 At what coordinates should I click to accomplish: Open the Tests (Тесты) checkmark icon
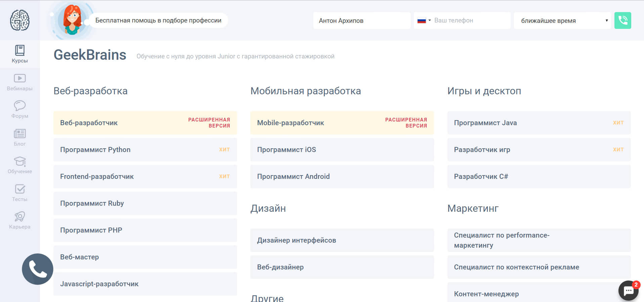(x=19, y=193)
